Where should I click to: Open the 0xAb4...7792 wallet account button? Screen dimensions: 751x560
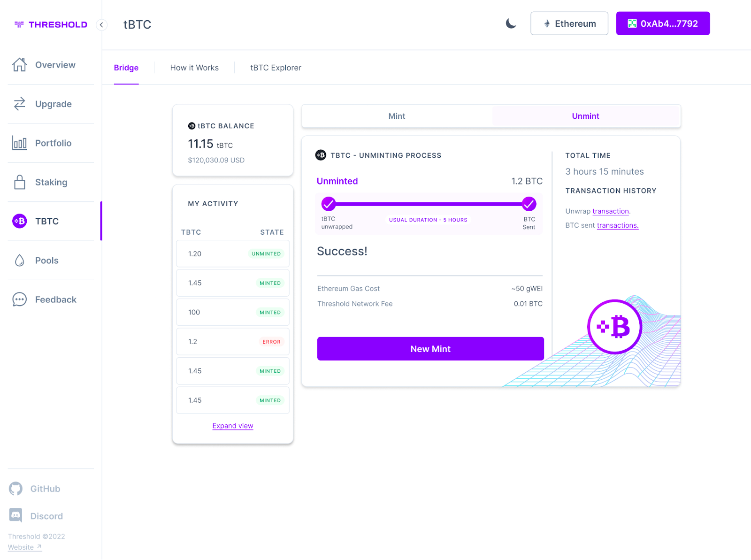tap(663, 23)
